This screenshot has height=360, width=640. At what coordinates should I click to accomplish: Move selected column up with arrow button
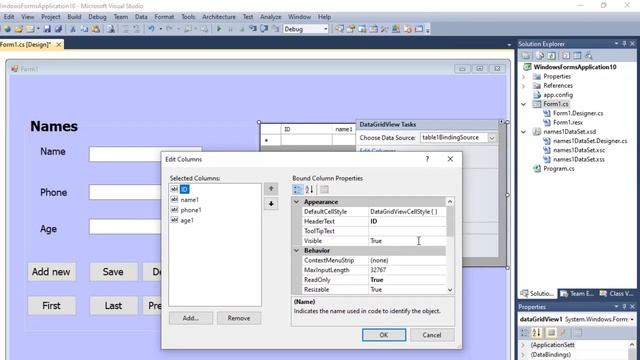coord(271,189)
